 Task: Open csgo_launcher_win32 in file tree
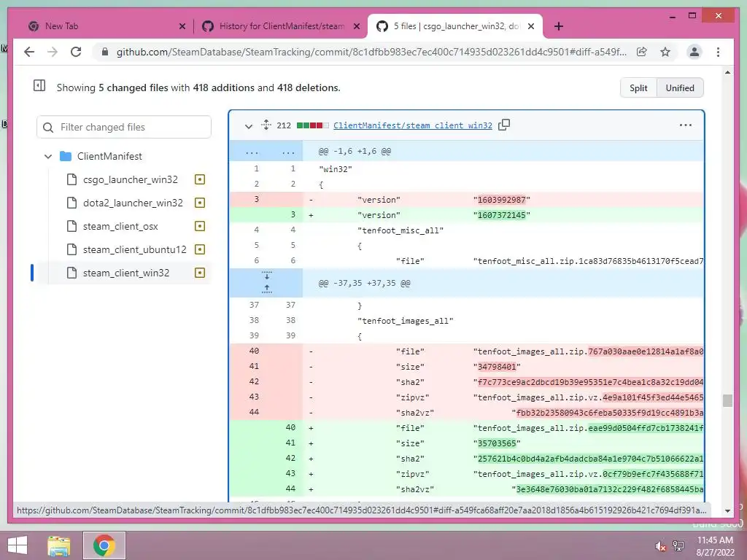[x=130, y=179]
